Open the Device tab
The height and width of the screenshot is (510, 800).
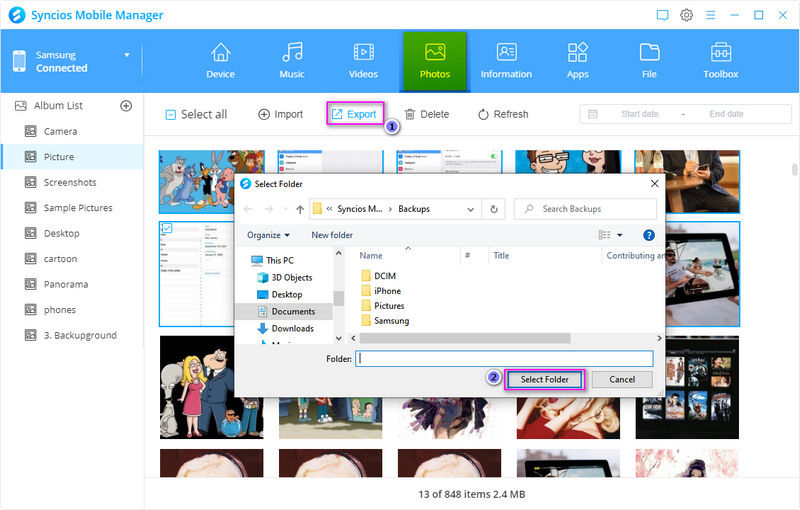pyautogui.click(x=220, y=61)
